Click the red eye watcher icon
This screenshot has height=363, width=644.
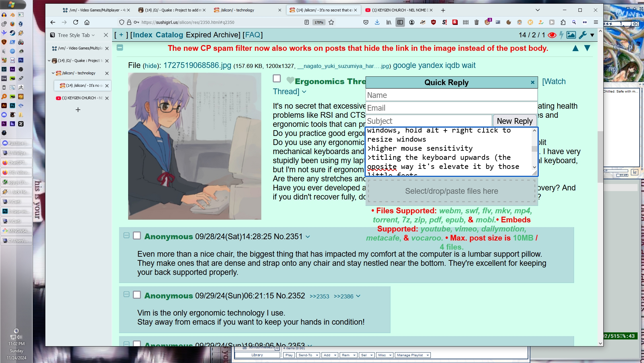(x=552, y=35)
